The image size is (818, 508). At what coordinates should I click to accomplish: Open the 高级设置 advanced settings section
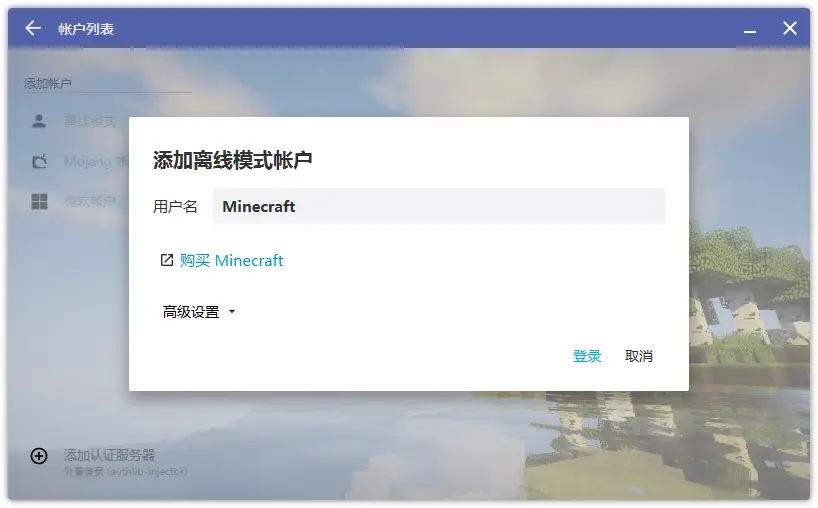pos(191,312)
